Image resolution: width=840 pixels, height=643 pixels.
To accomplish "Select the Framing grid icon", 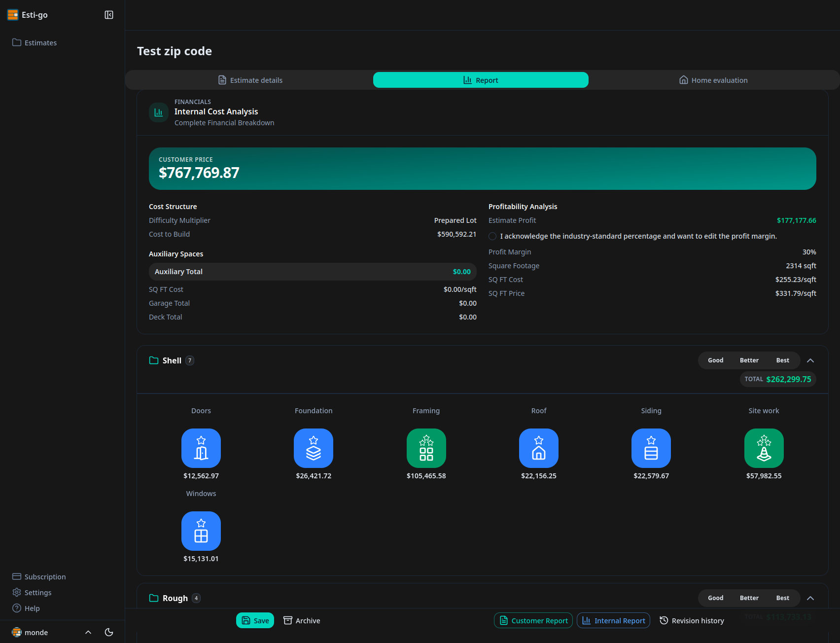I will (426, 448).
